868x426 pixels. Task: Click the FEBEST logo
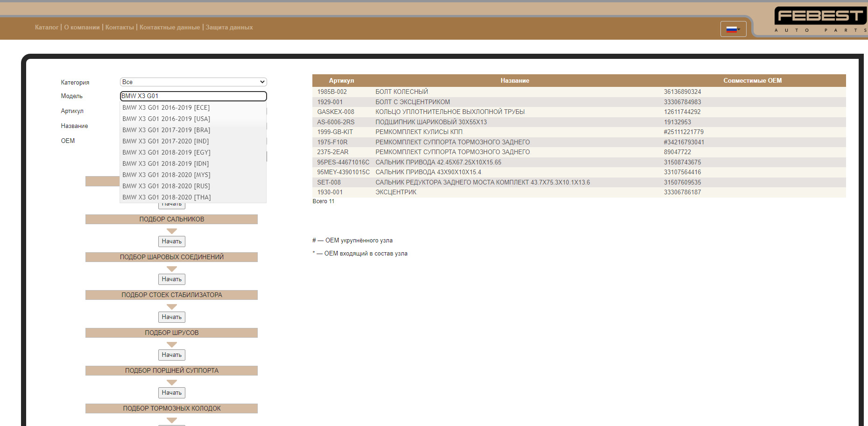click(821, 20)
